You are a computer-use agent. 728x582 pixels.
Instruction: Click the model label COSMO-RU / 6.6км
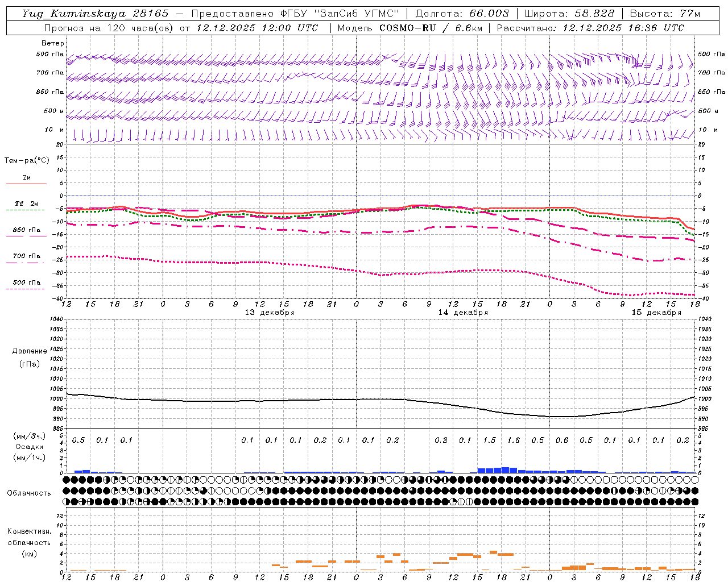click(431, 28)
